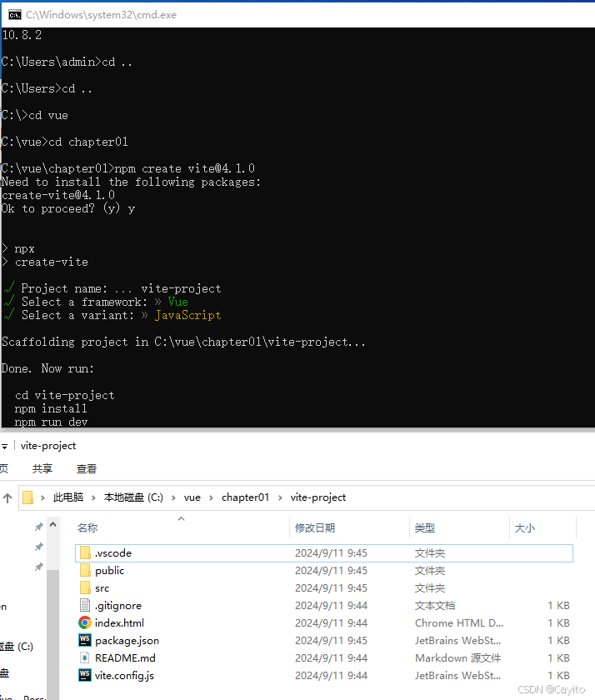This screenshot has width=595, height=700.
Task: Select the README.md file name
Action: tap(126, 658)
